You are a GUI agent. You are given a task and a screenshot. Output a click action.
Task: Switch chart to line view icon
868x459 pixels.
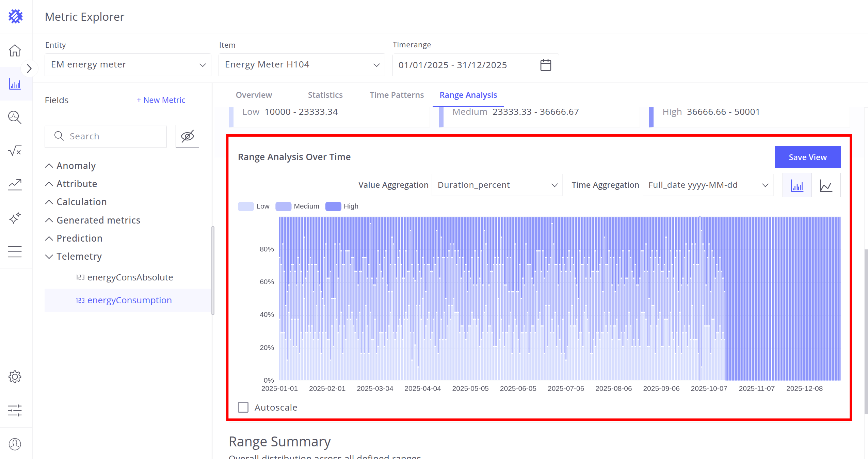pos(826,185)
